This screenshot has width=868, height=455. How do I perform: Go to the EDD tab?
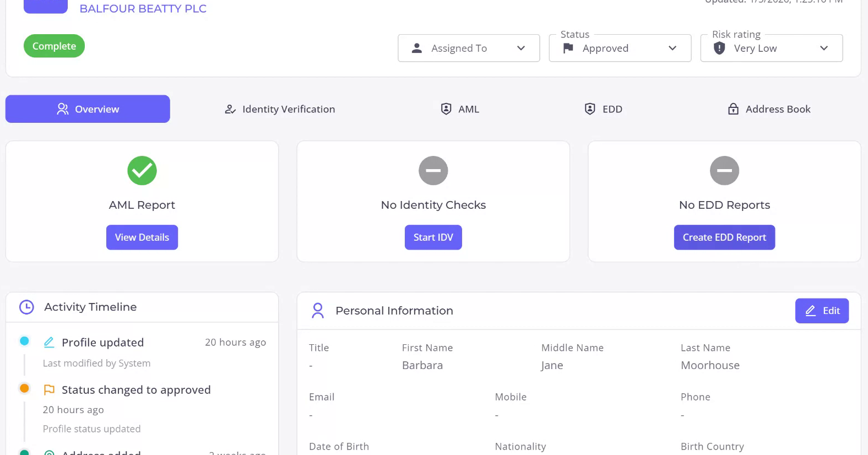[x=603, y=109]
